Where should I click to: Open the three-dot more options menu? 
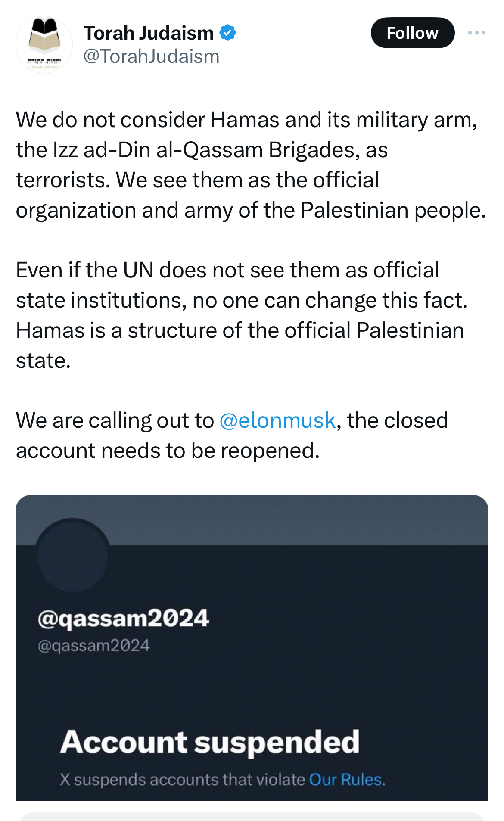point(476,33)
